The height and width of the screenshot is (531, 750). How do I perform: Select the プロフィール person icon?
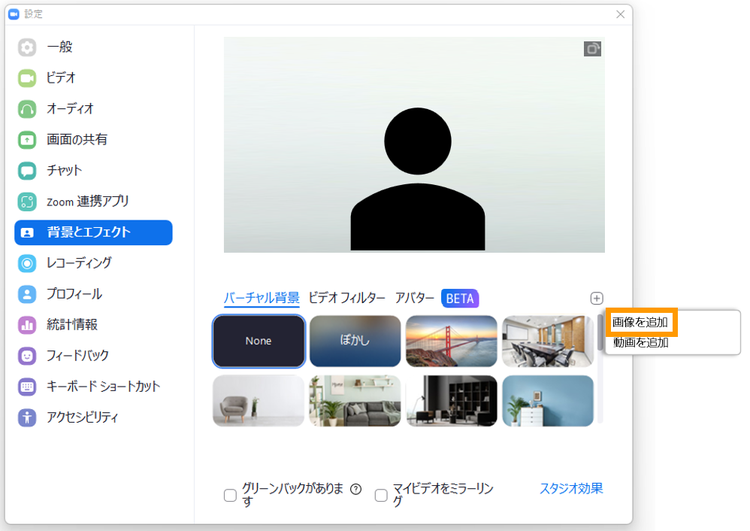(x=27, y=294)
